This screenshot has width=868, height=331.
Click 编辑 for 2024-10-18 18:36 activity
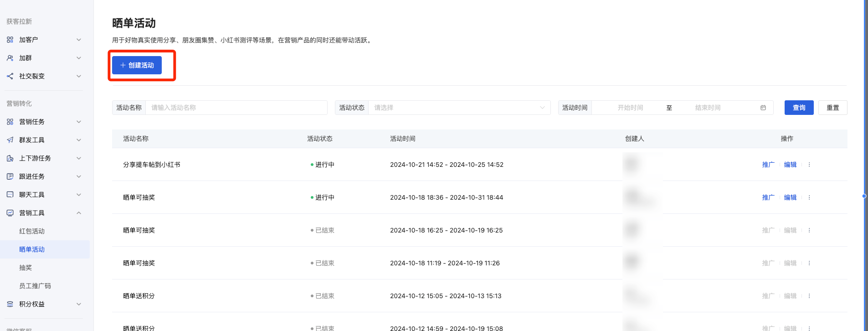(x=790, y=197)
